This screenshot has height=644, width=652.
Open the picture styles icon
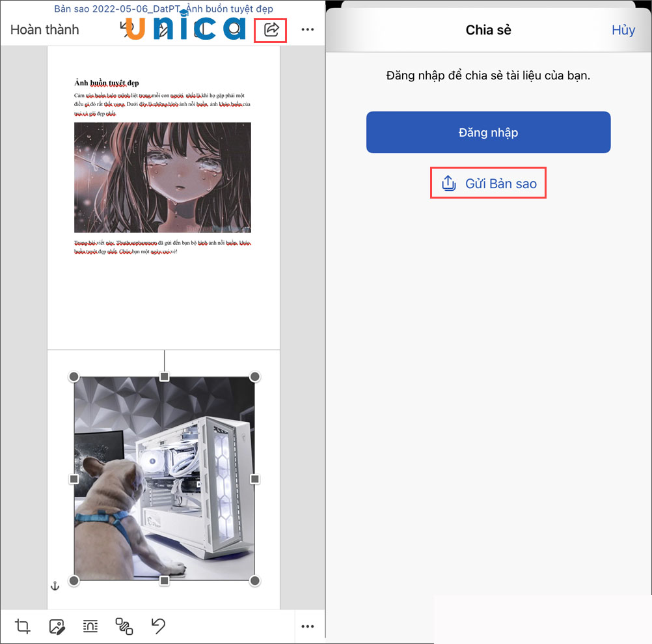pyautogui.click(x=57, y=626)
